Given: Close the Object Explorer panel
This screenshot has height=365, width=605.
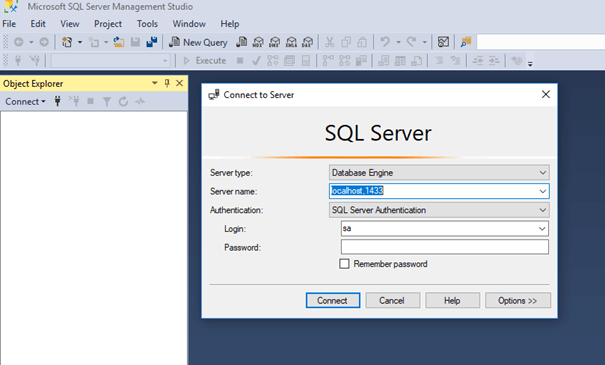Looking at the screenshot, I should 179,83.
